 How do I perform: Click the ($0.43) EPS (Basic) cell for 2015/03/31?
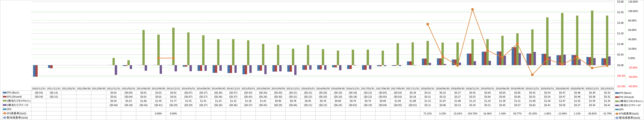[x=248, y=93]
